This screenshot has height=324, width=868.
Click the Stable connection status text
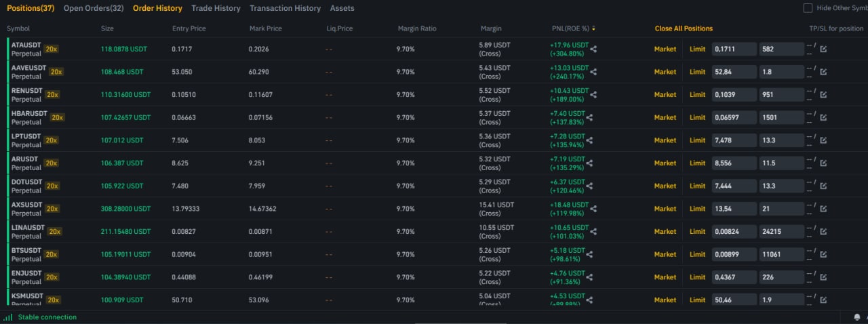point(47,317)
